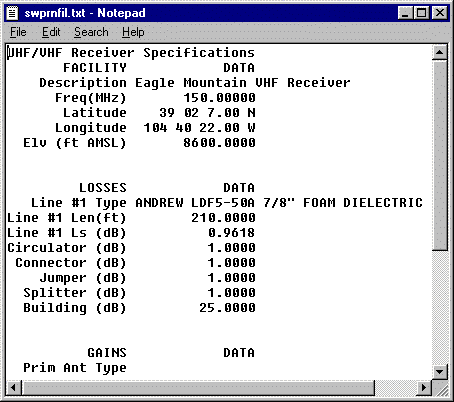This screenshot has height=402, width=454.
Task: Click the horizontal scrollbar thumb
Action: (198, 387)
